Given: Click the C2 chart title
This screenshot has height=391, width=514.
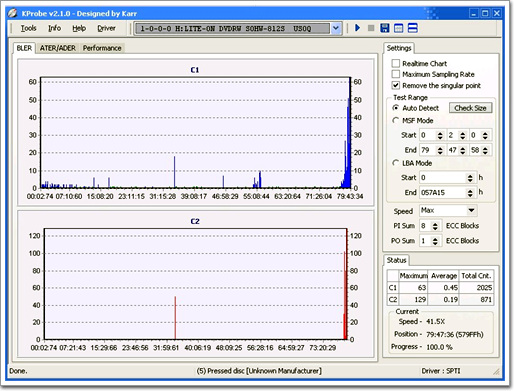Looking at the screenshot, I should pos(195,221).
